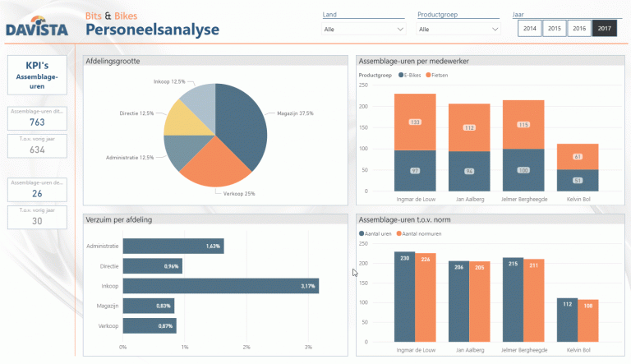The height and width of the screenshot is (364, 631).
Task: Click the Verkoop 0,87% verzuim bar
Action: 150,325
